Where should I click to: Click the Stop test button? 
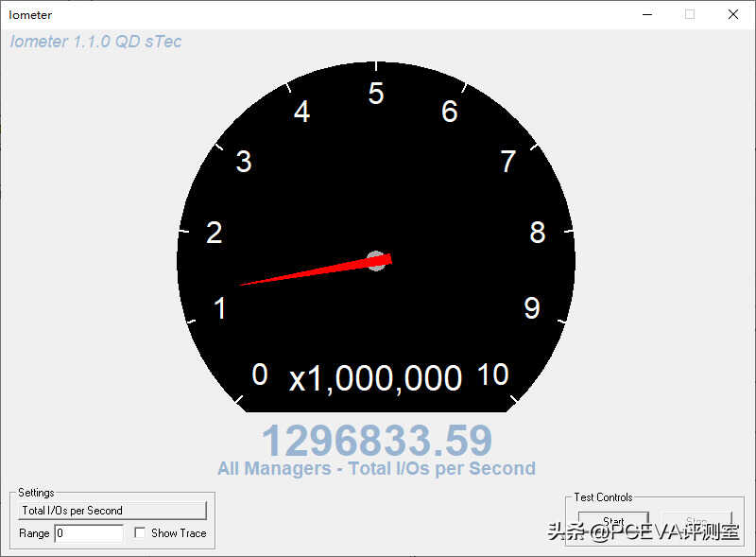696,521
